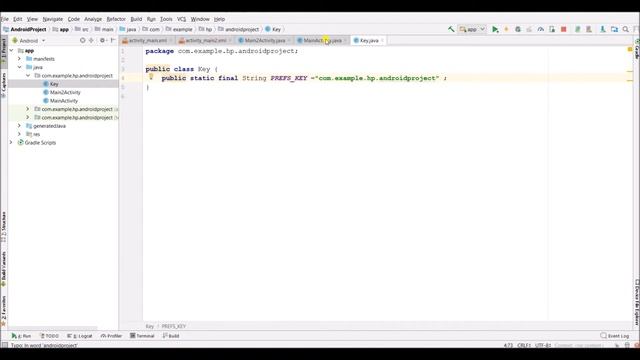Open SDK Manager download-arrow icon

point(602,29)
